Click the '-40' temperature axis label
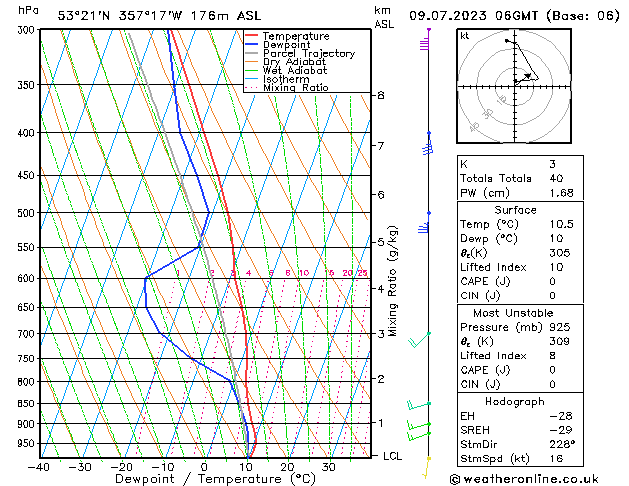 pyautogui.click(x=39, y=467)
